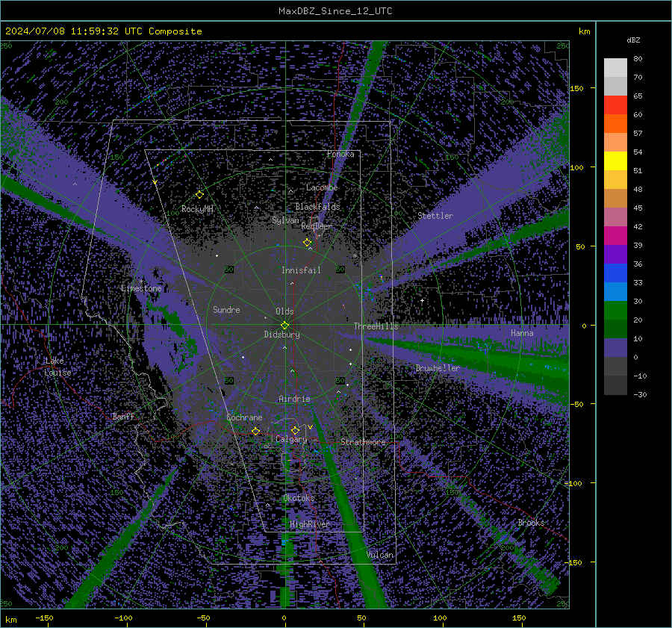Click the RockyMH label
The width and height of the screenshot is (672, 628).
(197, 209)
